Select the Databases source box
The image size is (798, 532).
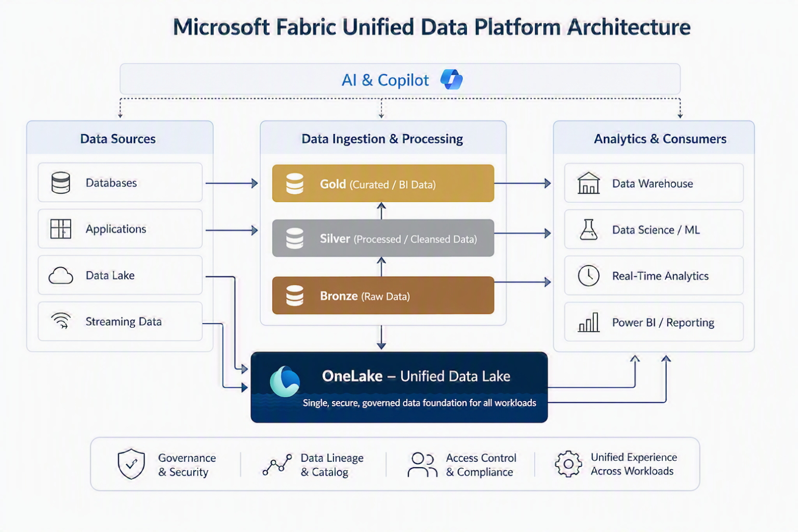[120, 182]
